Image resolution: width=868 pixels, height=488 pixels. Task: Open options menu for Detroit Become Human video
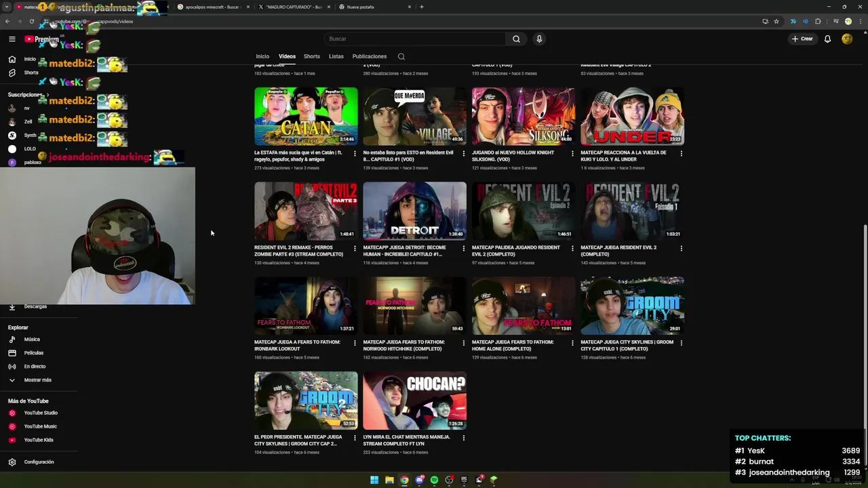point(464,248)
